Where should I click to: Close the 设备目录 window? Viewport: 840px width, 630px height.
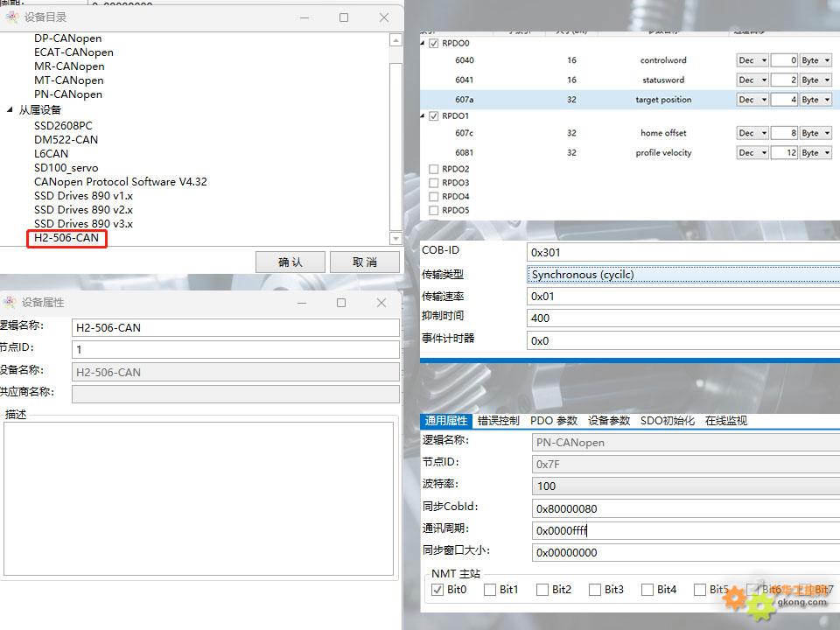click(384, 17)
